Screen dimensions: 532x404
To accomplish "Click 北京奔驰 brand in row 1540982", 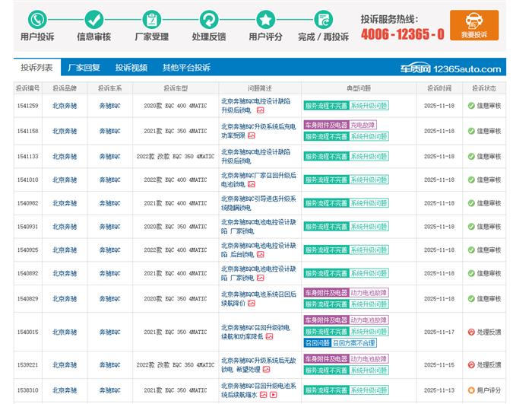I will [65, 203].
